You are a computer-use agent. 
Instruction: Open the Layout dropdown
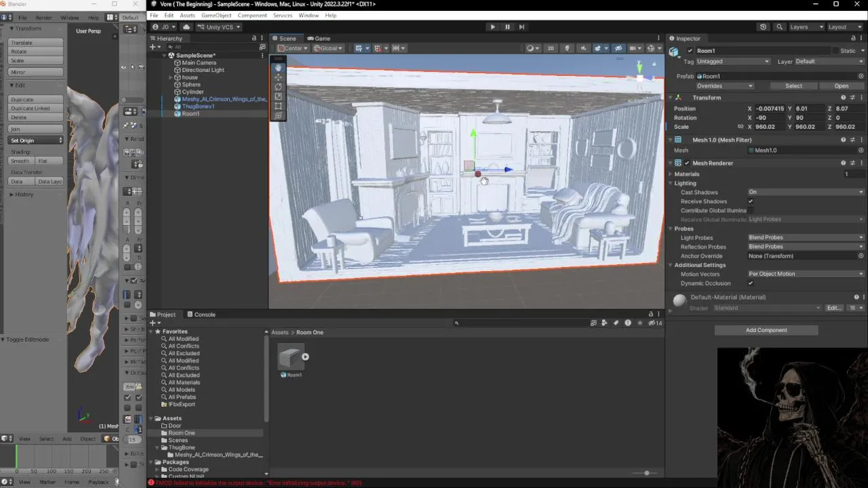pos(845,27)
